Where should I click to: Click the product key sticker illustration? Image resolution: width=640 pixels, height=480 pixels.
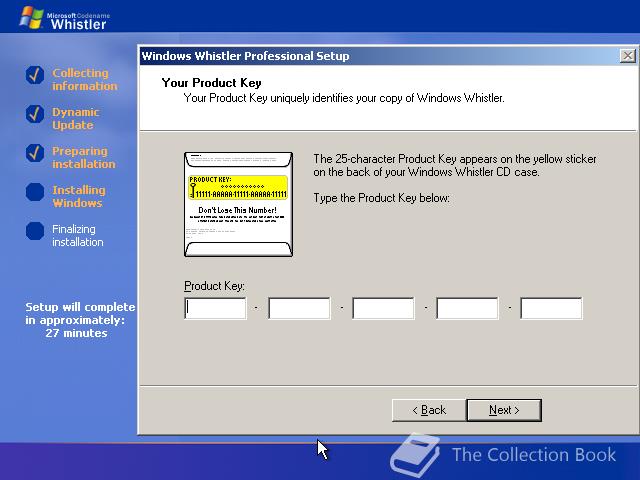click(x=238, y=204)
